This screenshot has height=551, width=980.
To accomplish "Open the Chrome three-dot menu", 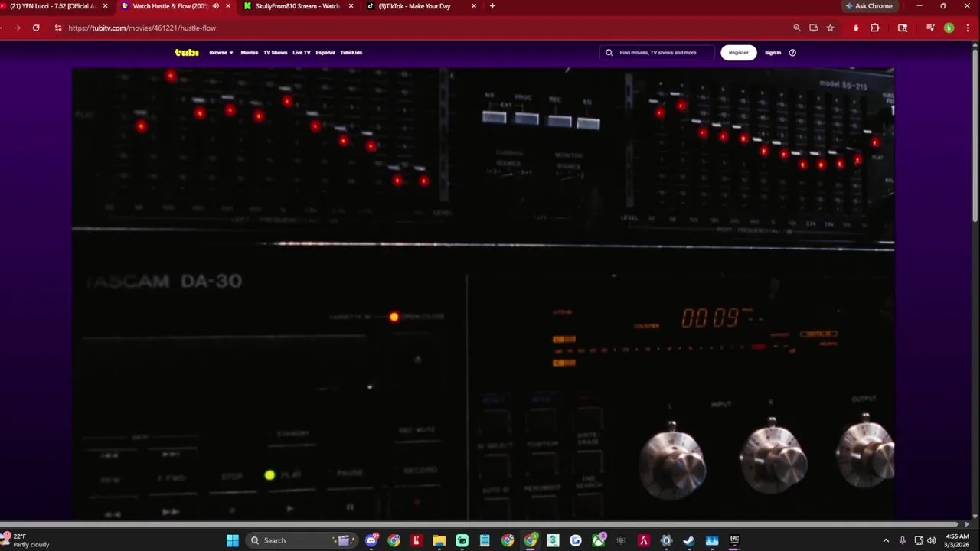I will tap(968, 28).
